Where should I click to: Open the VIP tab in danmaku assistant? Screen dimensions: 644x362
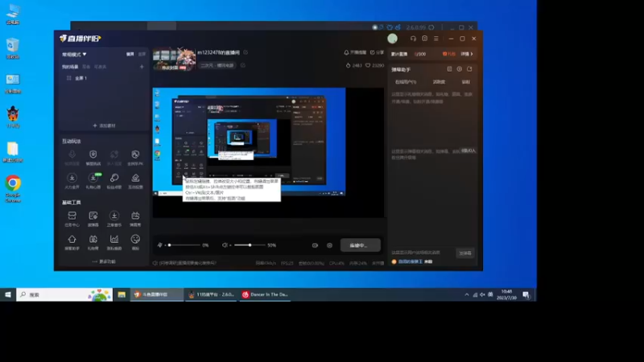(x=466, y=82)
